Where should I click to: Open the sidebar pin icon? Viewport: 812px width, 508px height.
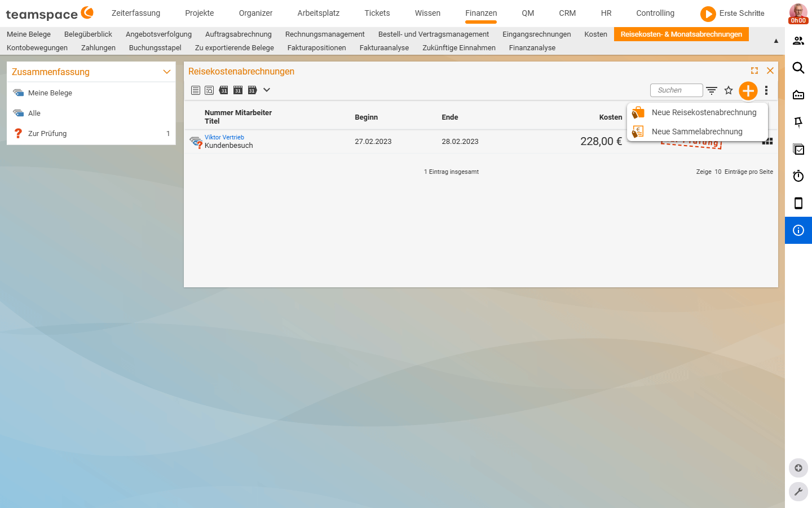[798, 122]
